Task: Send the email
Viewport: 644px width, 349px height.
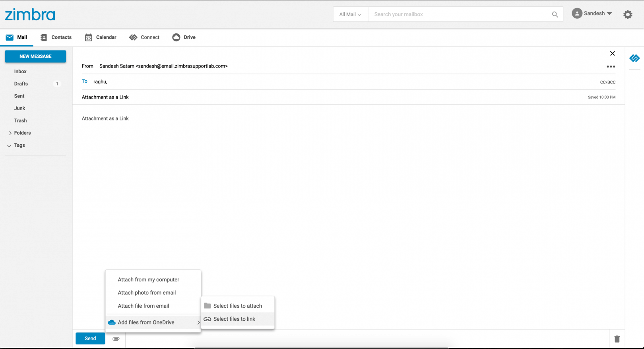Action: pos(90,338)
